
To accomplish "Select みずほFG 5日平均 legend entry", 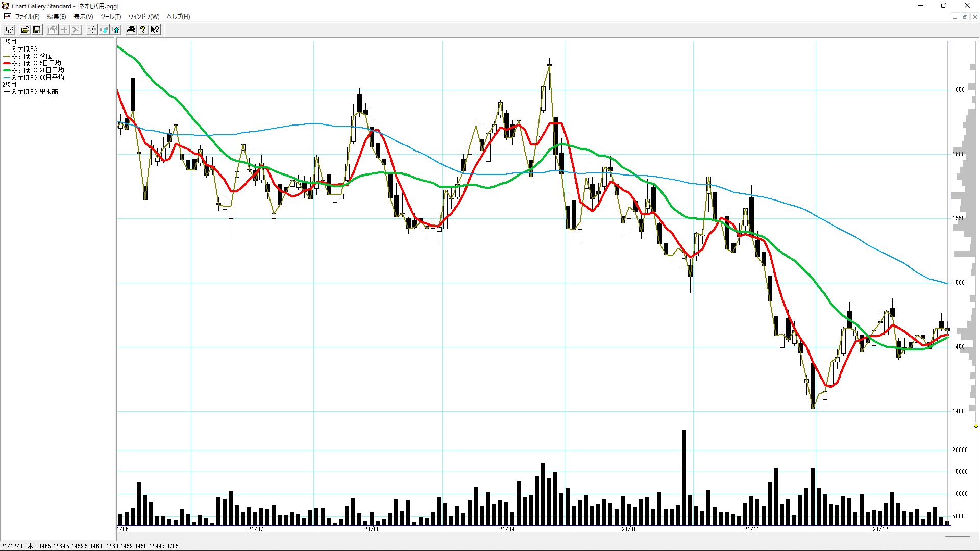I will [x=36, y=63].
